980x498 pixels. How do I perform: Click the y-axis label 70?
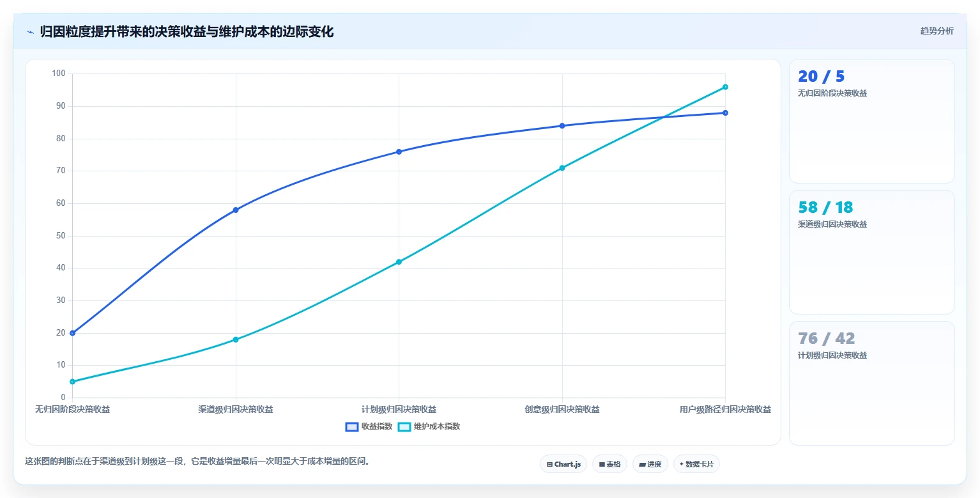click(x=61, y=171)
